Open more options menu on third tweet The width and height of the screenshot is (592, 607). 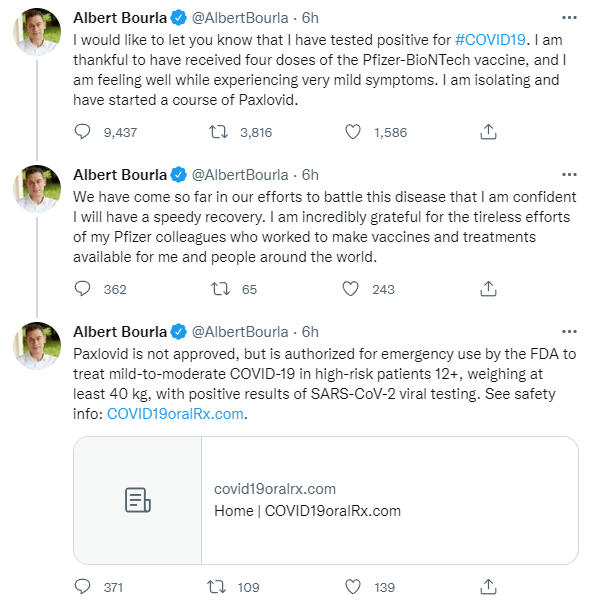[569, 332]
